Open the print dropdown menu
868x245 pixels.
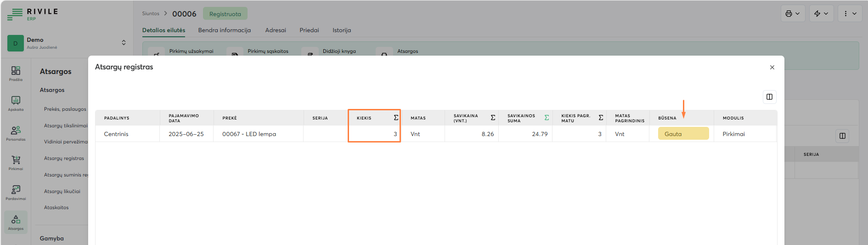(793, 14)
